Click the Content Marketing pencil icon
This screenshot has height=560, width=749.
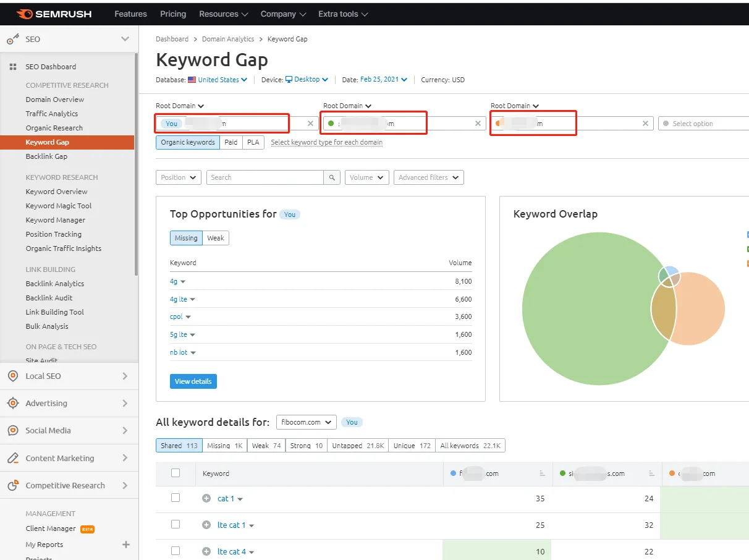coord(12,458)
